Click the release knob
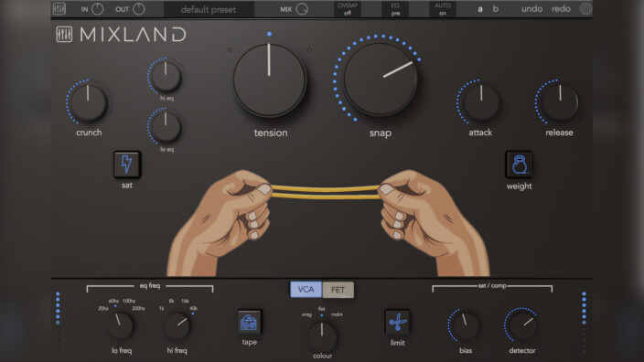 [560, 102]
